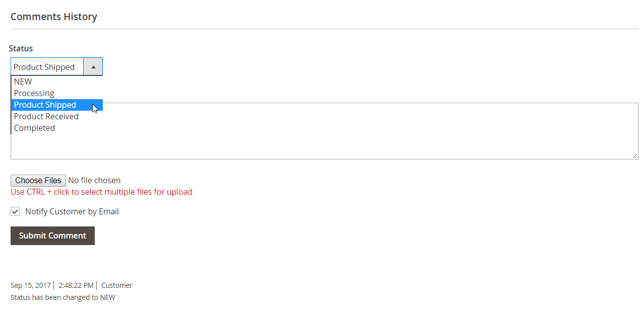This screenshot has width=644, height=311.
Task: Click the Status has been changed to NEW entry
Action: tap(63, 297)
